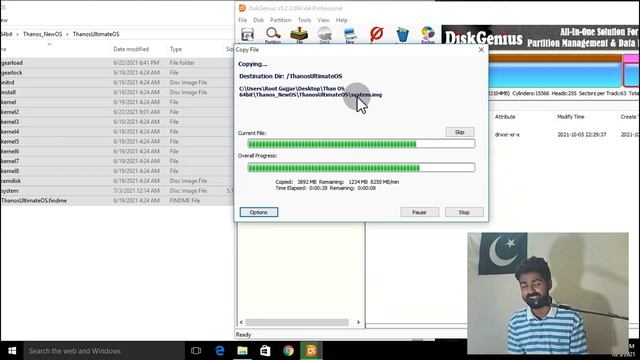Open Task View from the taskbar
This screenshot has width=640, height=360.
point(196,351)
